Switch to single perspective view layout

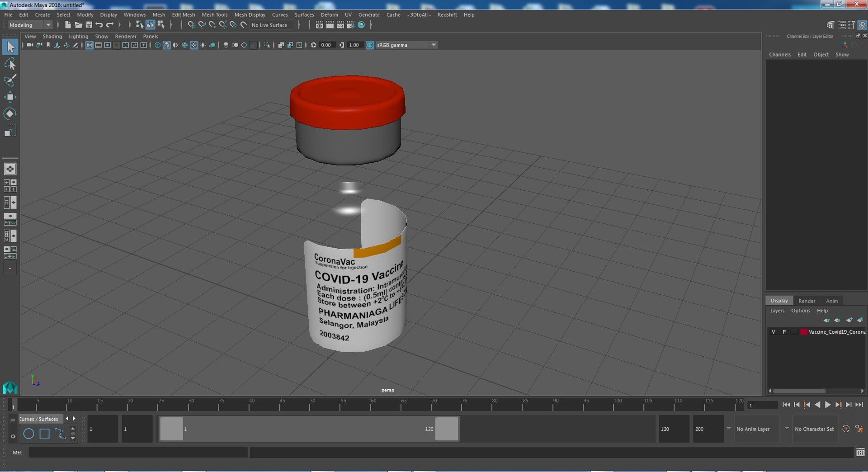point(10,169)
